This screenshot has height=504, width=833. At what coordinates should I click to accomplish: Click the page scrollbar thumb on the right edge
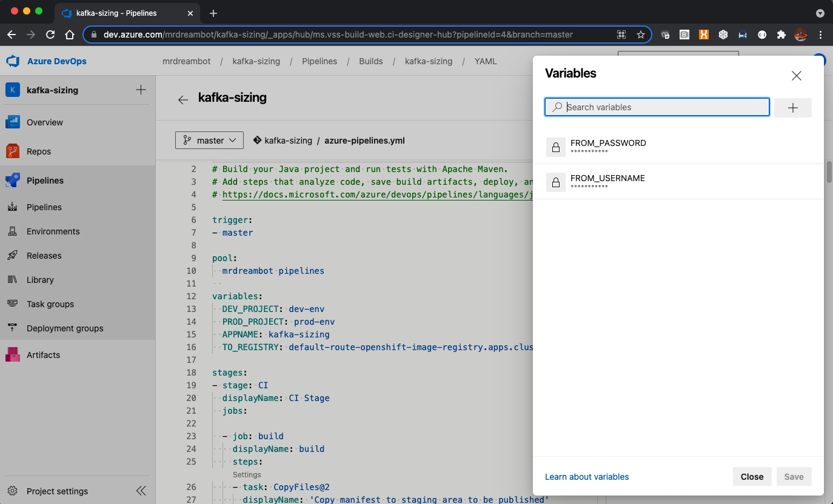tap(829, 172)
